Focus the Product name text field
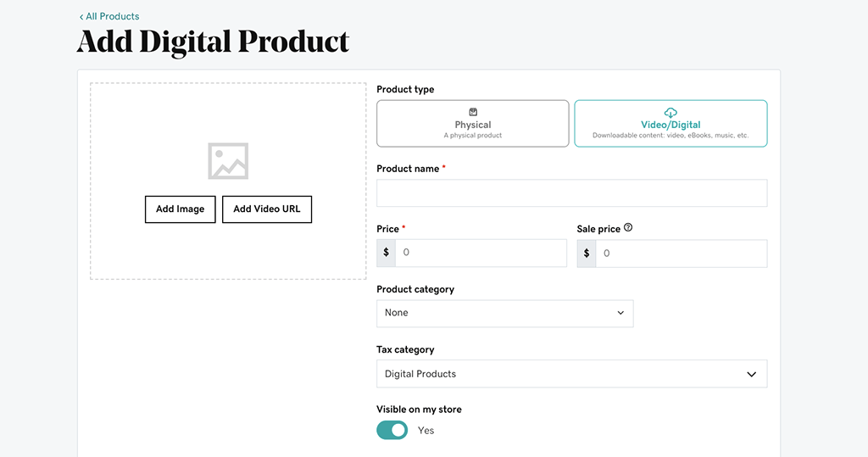The image size is (868, 457). click(x=571, y=193)
